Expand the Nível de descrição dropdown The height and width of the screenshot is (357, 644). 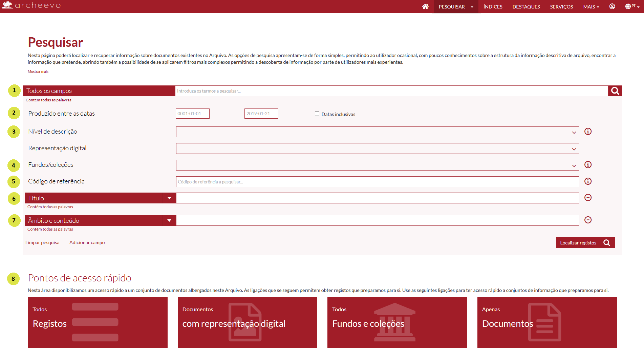click(x=377, y=132)
